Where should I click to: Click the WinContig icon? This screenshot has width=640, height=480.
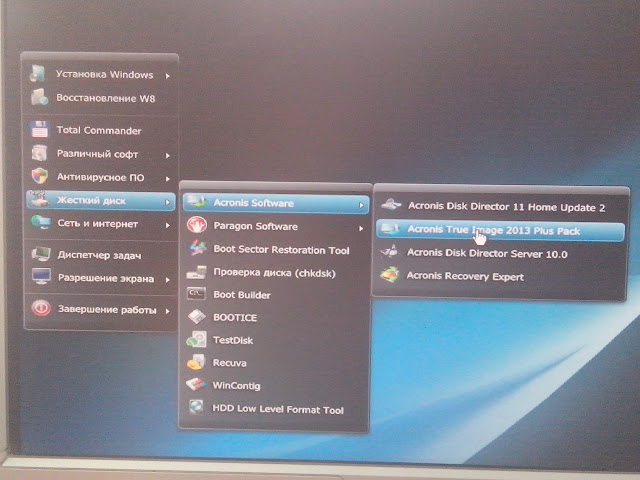(x=196, y=384)
